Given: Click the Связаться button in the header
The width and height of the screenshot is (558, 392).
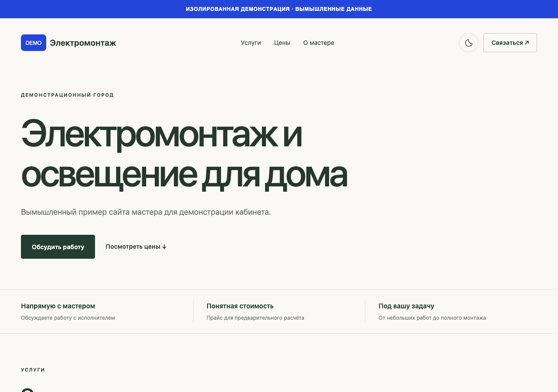Looking at the screenshot, I should point(510,43).
